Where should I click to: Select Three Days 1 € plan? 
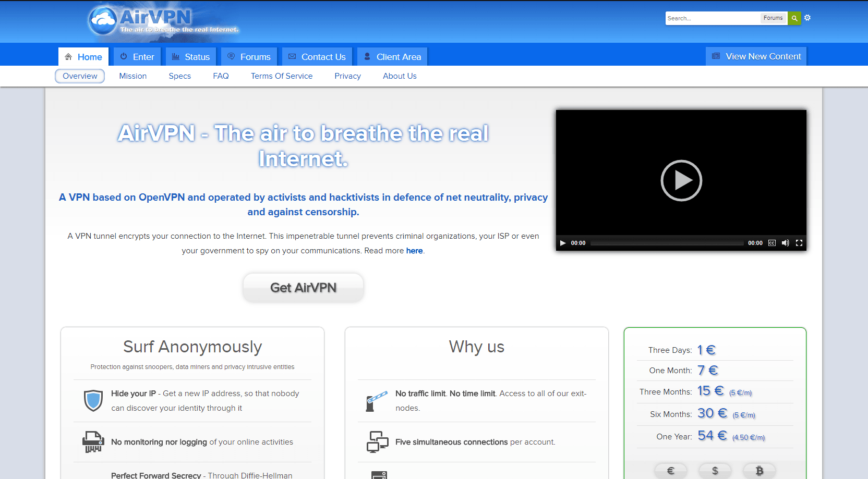pyautogui.click(x=715, y=350)
